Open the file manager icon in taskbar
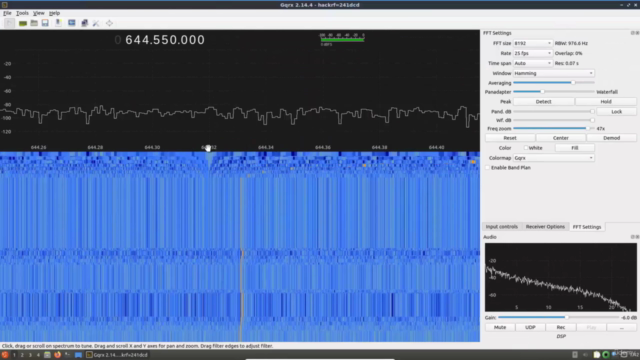The height and width of the screenshot is (360, 640). point(47,355)
